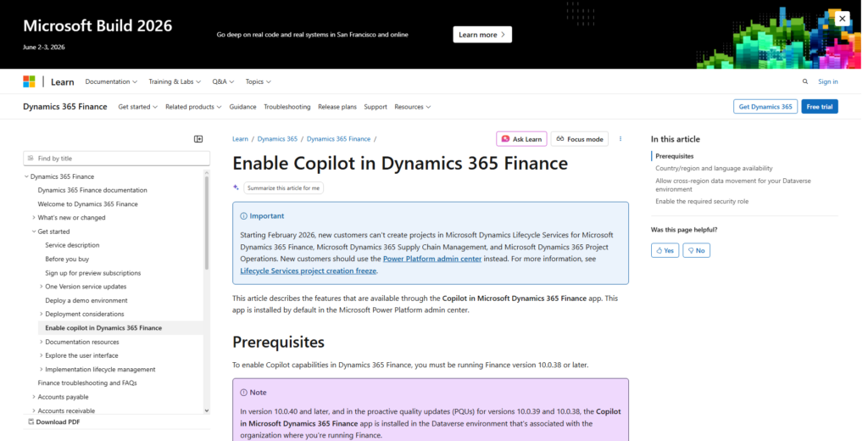Click scrollbar down arrow in contents
The width and height of the screenshot is (868, 441).
pyautogui.click(x=207, y=410)
